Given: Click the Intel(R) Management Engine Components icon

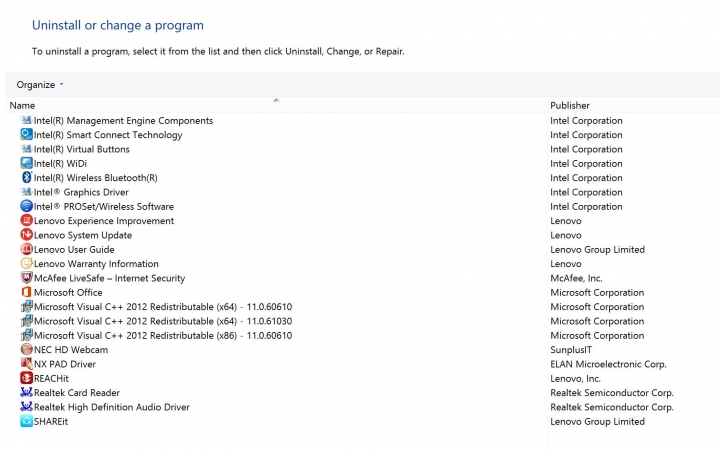Looking at the screenshot, I should point(26,120).
